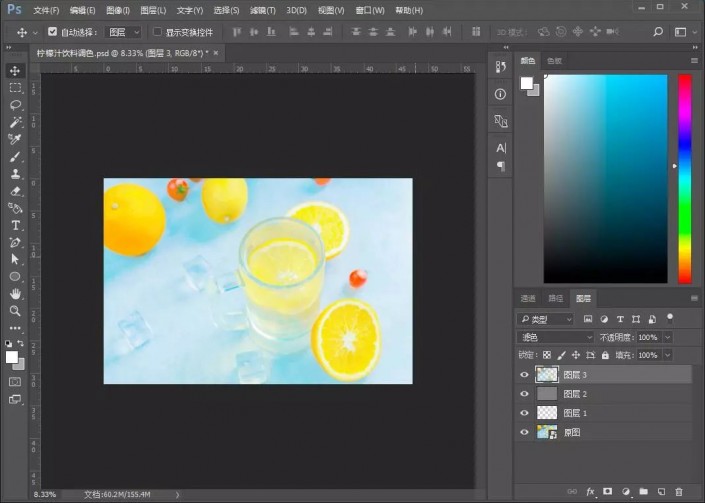Toggle the 自动选择 checkbox
Screen dimensions: 705x503
coord(53,31)
